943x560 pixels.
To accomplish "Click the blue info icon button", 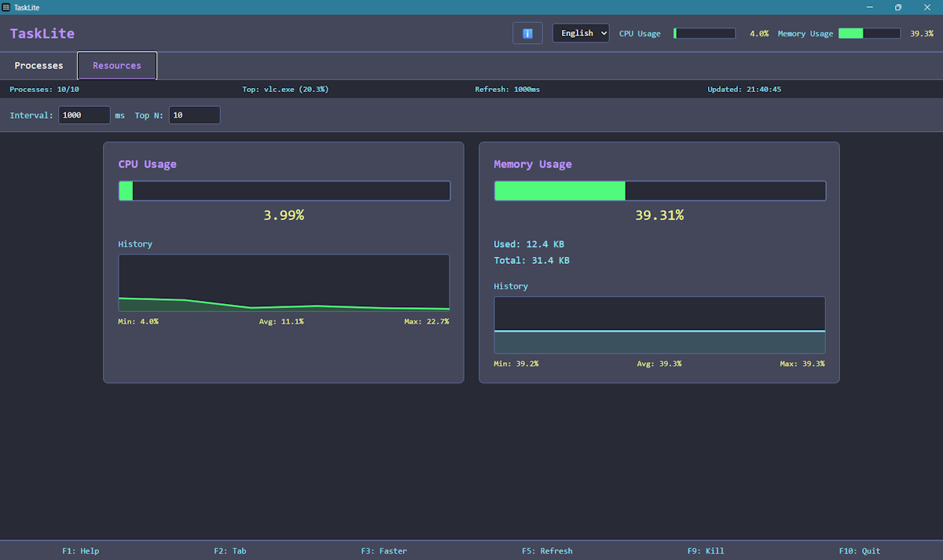I will click(527, 33).
